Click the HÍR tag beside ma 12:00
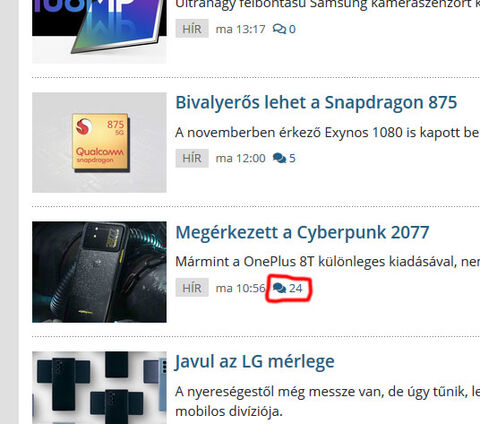Viewport: 480px width, 424px height. pos(192,158)
